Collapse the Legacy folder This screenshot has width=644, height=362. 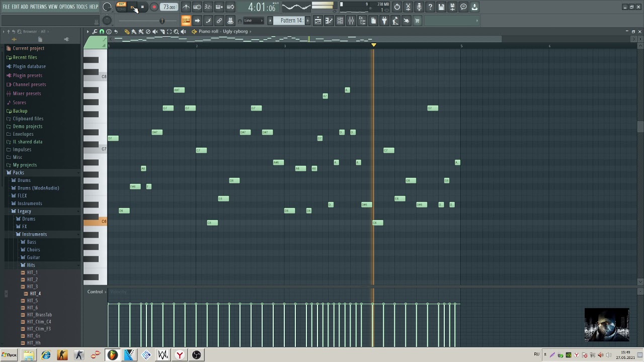(24, 211)
